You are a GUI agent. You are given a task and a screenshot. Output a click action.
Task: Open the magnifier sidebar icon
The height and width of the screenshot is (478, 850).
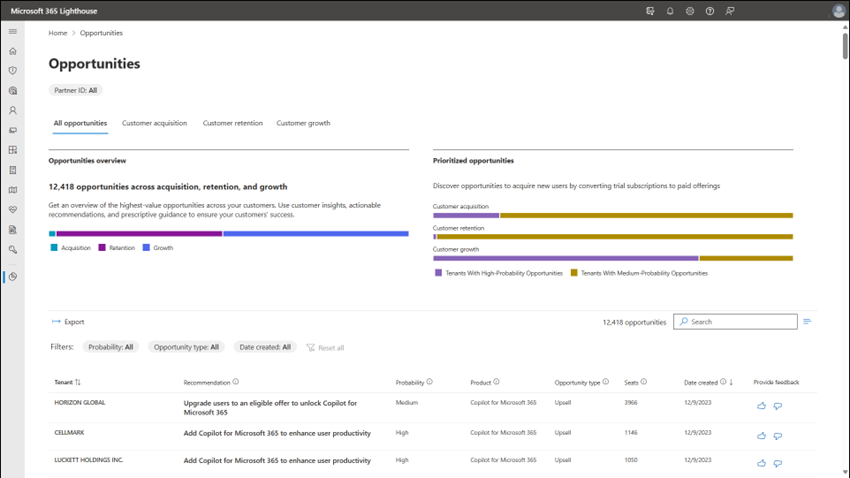click(12, 250)
